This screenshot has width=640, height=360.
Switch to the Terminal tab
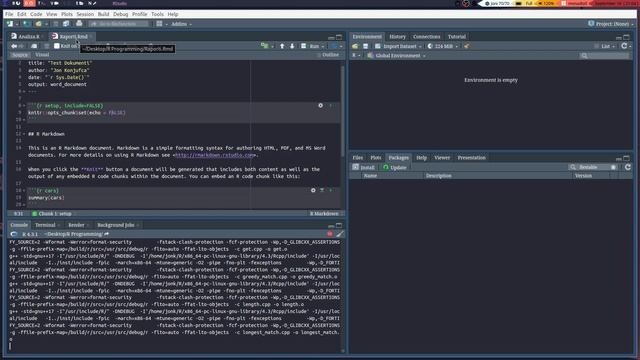coord(45,225)
